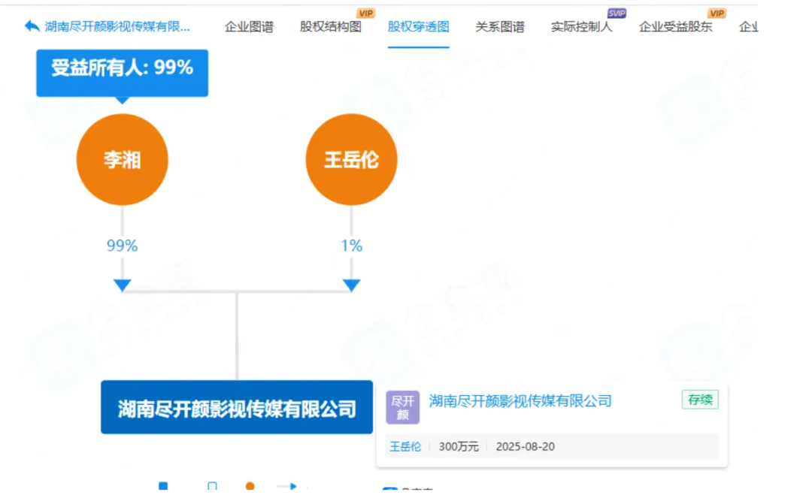Click the VIP badge on 企业受益股东

click(717, 13)
